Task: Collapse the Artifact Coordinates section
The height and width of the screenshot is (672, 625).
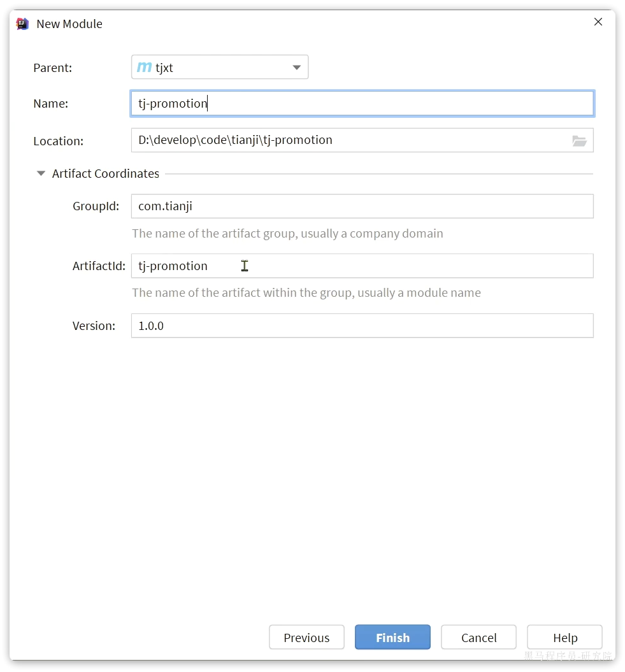Action: [41, 173]
